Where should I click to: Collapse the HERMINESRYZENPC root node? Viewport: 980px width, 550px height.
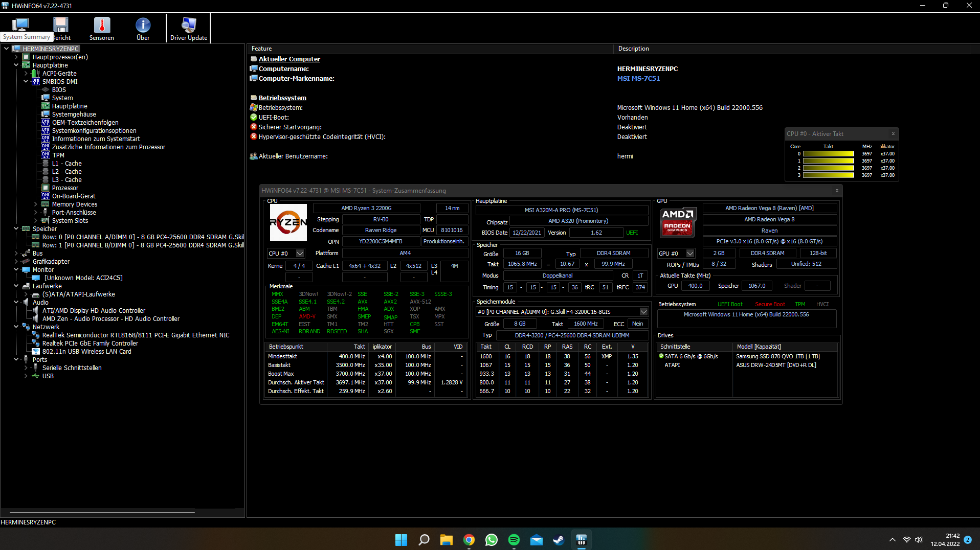click(7, 49)
